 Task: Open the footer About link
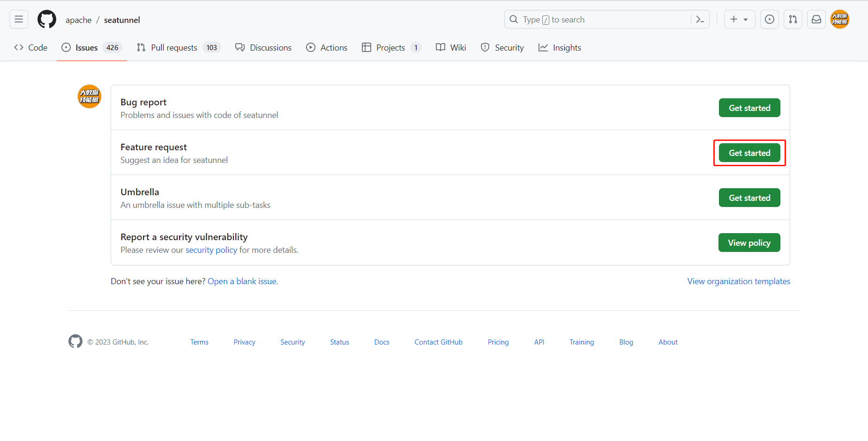(x=668, y=342)
